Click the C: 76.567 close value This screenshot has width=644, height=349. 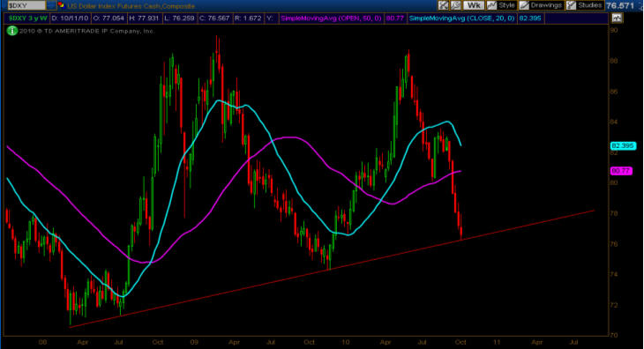tap(213, 18)
